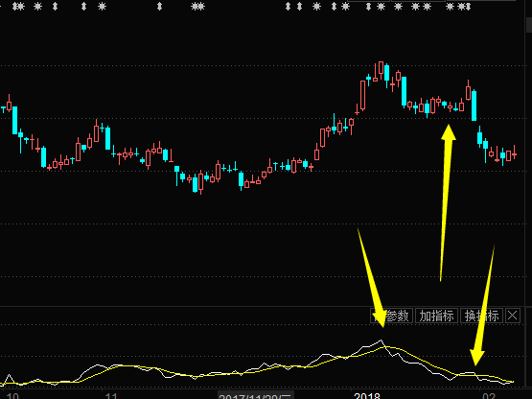Click the double asterisk marker above the lowest candles
The width and height of the screenshot is (532, 399).
click(197, 6)
